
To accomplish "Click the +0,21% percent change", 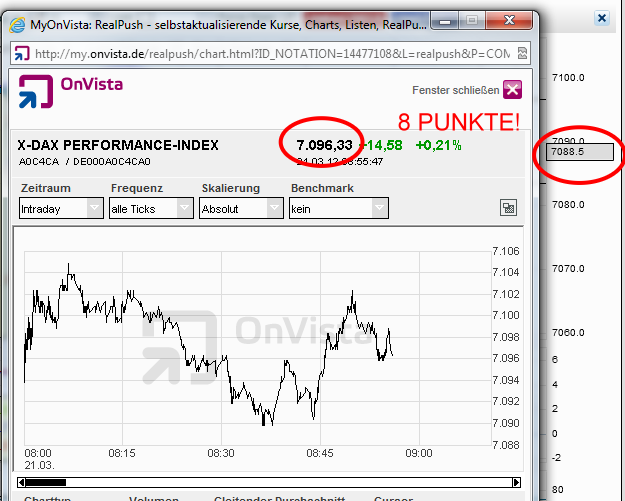I will (438, 145).
